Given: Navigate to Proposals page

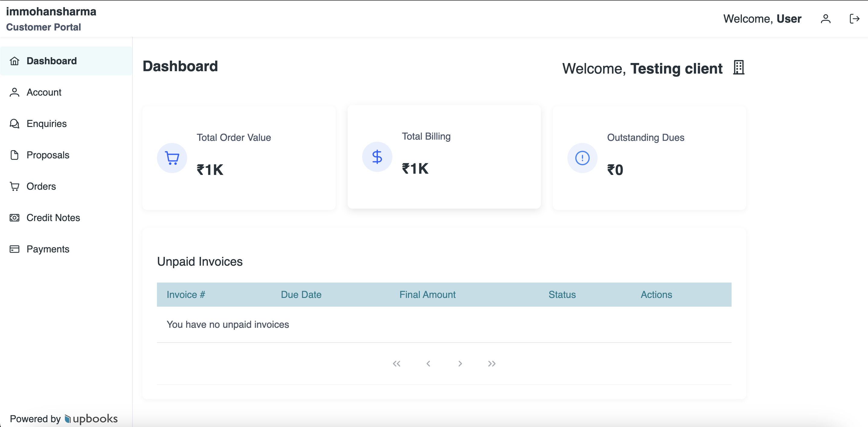Looking at the screenshot, I should pos(48,155).
